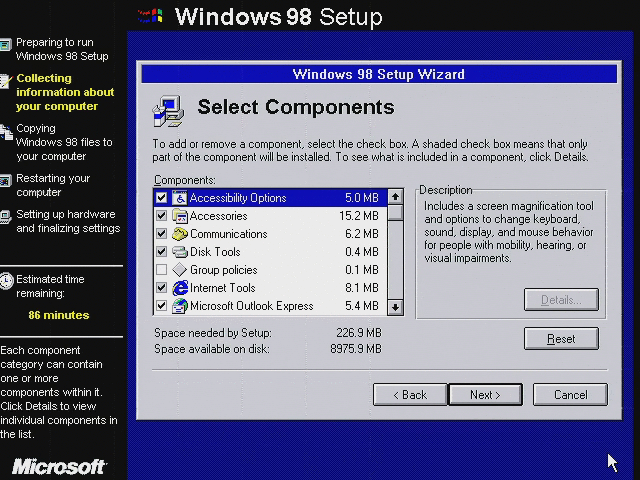Click the 226.9 MB space needed value
The image size is (640, 480).
359,333
